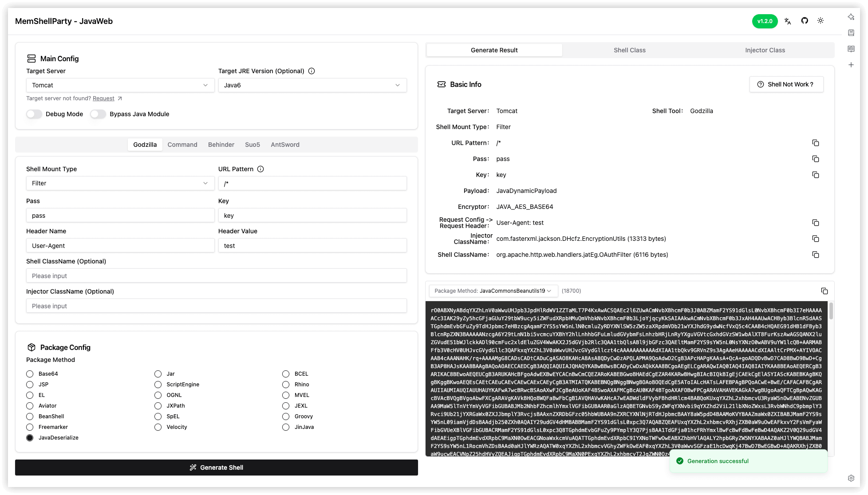Select the ScriptEngine package method
Image resolution: width=868 pixels, height=495 pixels.
[158, 385]
